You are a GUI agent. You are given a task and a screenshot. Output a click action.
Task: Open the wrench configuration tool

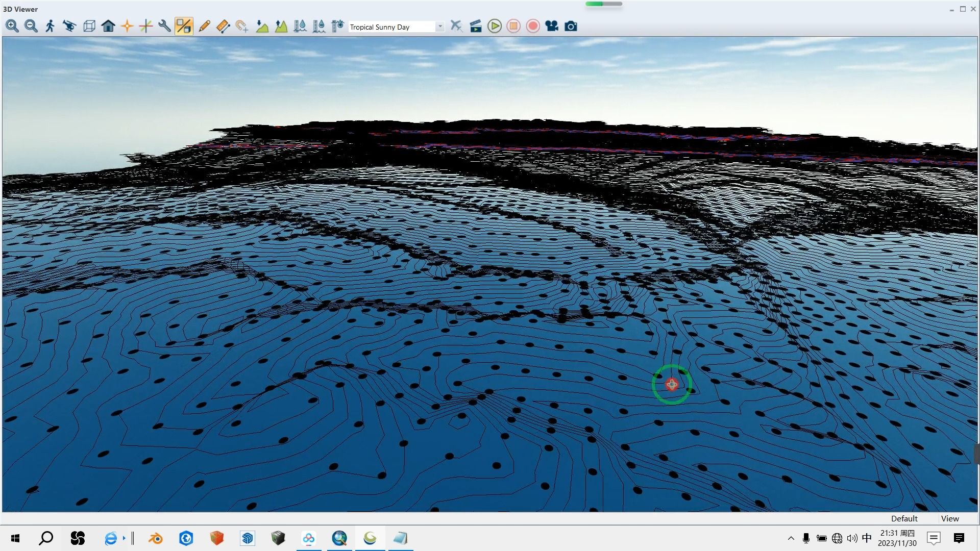pos(164,26)
